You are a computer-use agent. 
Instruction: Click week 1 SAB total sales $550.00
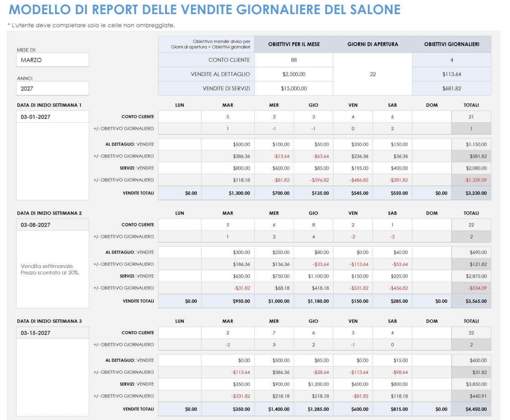coord(392,193)
